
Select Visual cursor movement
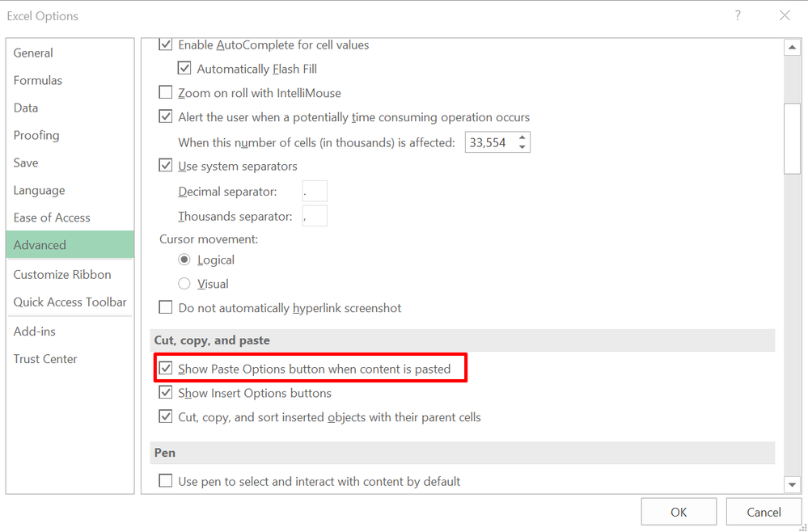tap(186, 283)
